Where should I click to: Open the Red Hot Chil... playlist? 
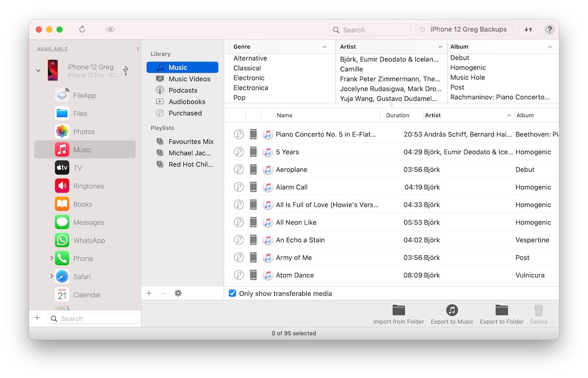click(x=182, y=164)
